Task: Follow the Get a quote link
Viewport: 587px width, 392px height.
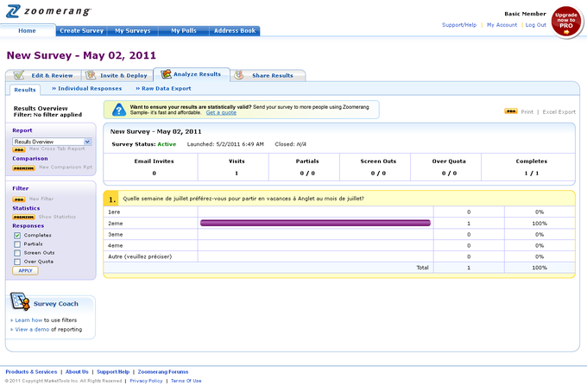Action: [x=221, y=113]
